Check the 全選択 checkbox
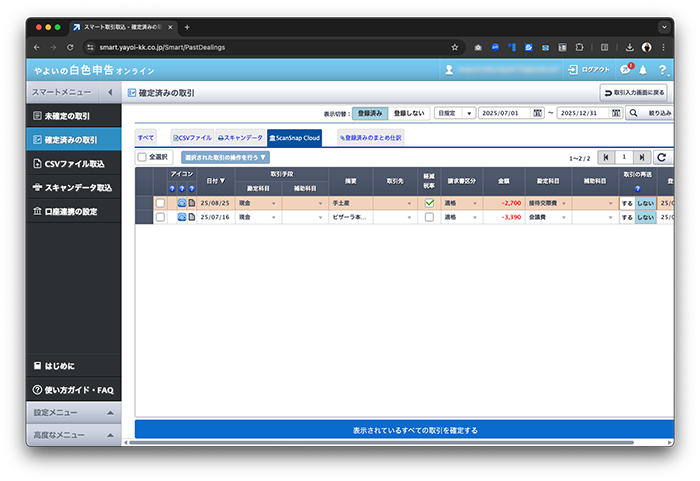700x481 pixels. (x=142, y=157)
